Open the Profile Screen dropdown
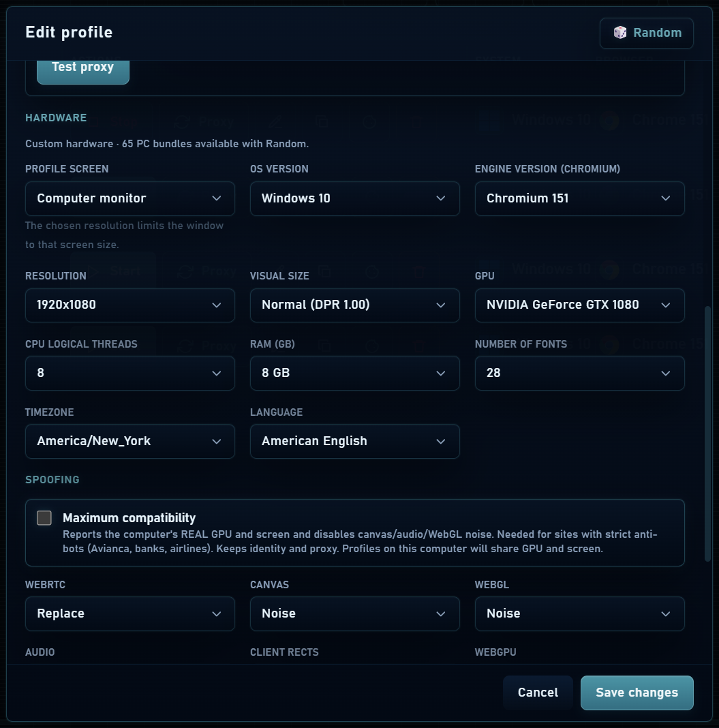The width and height of the screenshot is (719, 728). coord(130,199)
